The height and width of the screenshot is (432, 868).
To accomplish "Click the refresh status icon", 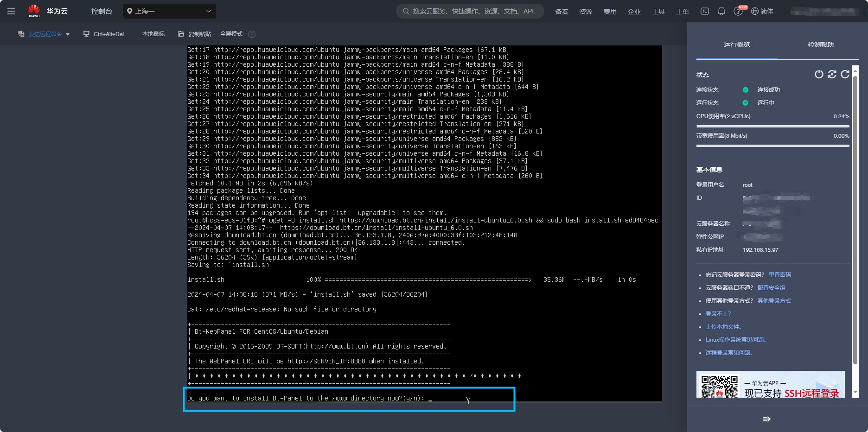I will point(845,74).
